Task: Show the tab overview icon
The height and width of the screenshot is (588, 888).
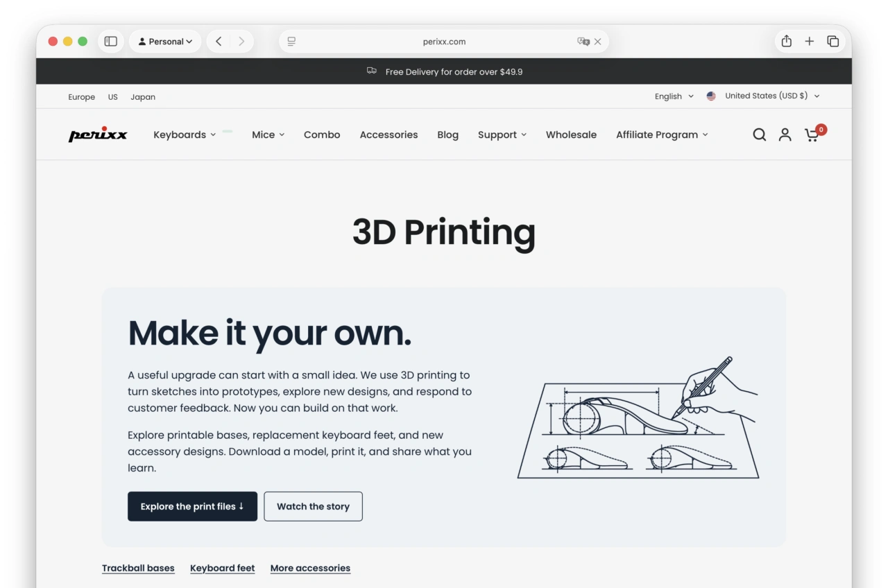Action: point(833,42)
